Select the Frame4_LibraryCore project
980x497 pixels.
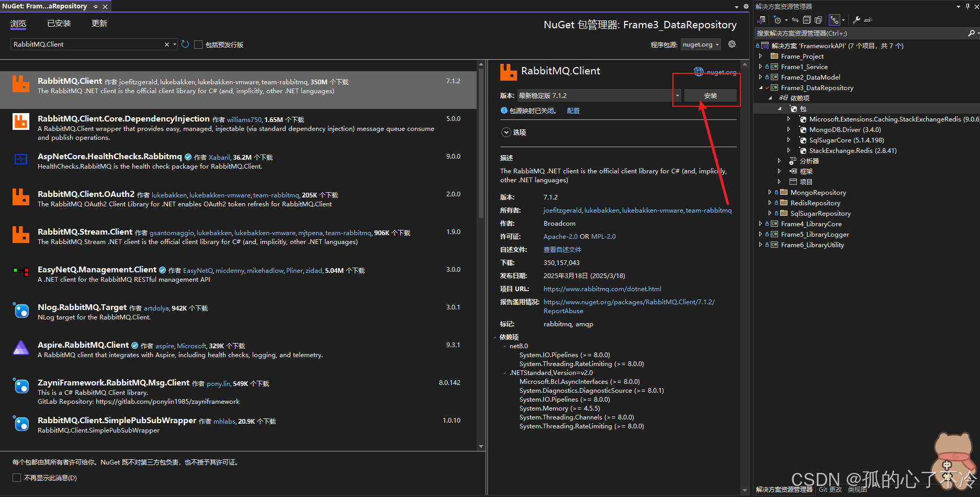coord(811,224)
